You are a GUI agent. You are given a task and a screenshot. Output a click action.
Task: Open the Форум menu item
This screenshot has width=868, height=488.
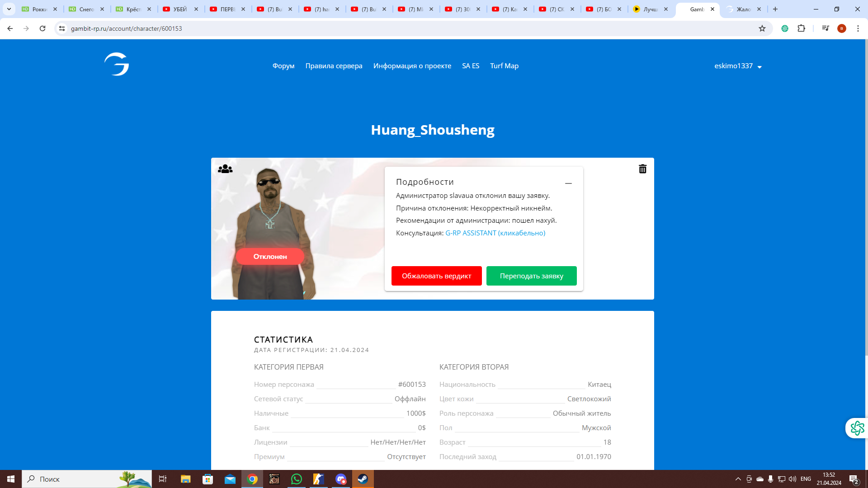[283, 66]
